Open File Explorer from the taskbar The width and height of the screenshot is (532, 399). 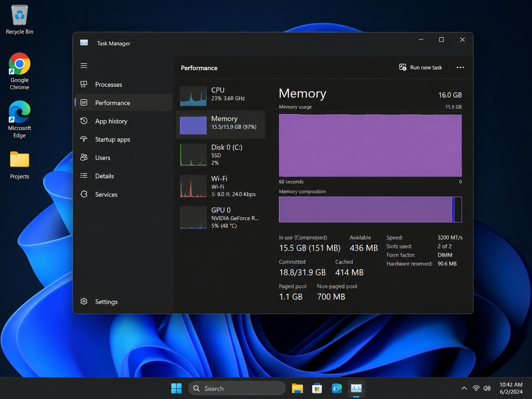coord(297,388)
